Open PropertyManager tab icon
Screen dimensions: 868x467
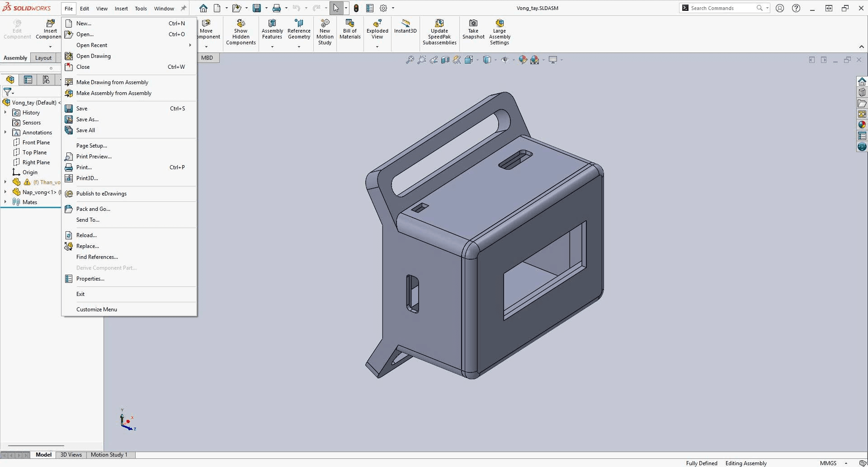[28, 80]
